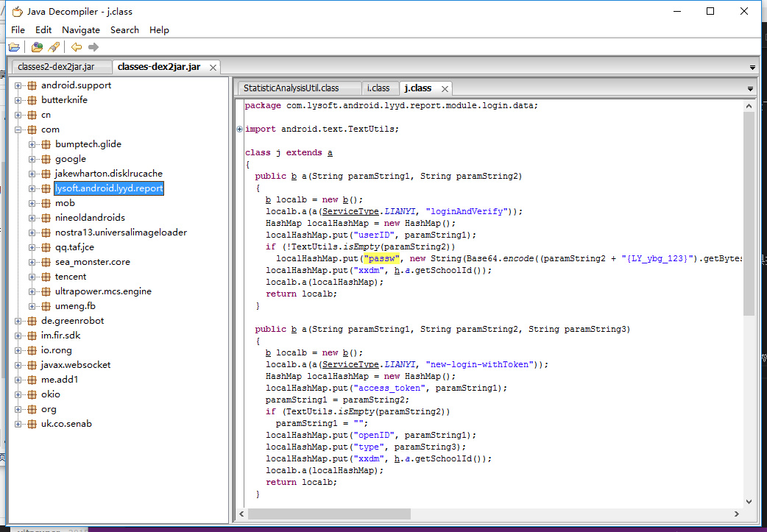Switch to the classes2-dex2jar.jar tab
This screenshot has width=767, height=532.
[56, 67]
